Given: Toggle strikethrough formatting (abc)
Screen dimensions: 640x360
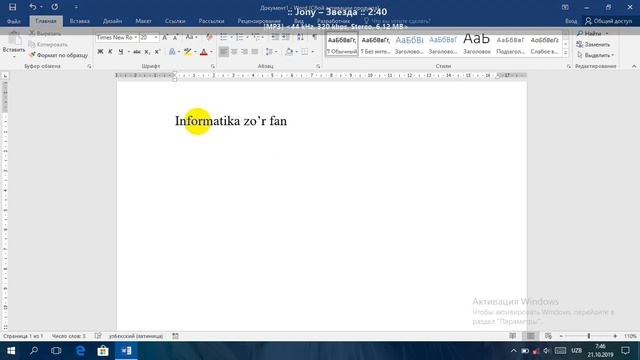Looking at the screenshot, I should [x=137, y=52].
